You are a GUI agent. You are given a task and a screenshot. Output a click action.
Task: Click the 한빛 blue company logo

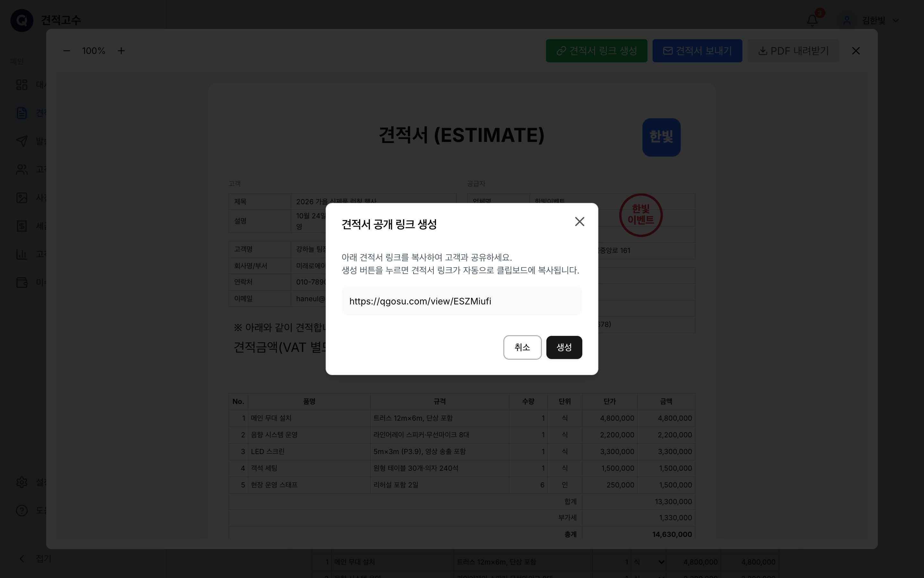pos(661,137)
